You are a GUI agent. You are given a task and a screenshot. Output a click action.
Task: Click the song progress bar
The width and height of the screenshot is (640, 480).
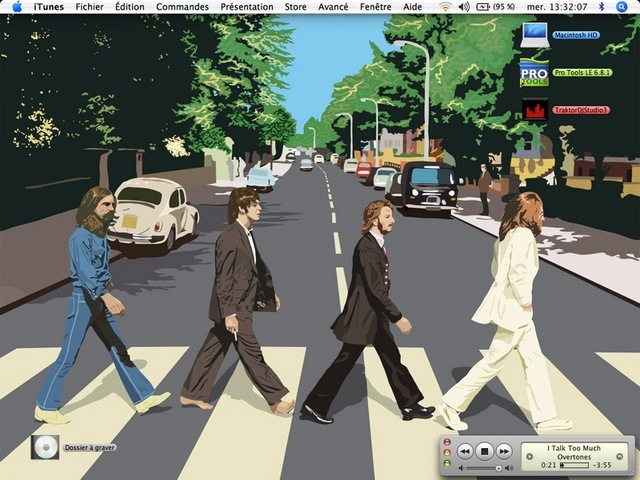tap(574, 465)
